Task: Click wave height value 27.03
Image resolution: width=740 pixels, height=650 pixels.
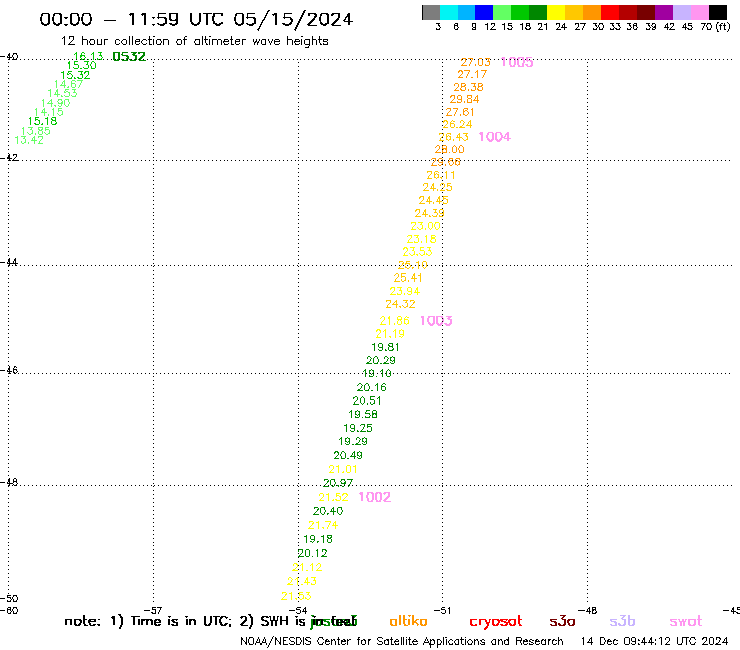Action: pos(476,62)
